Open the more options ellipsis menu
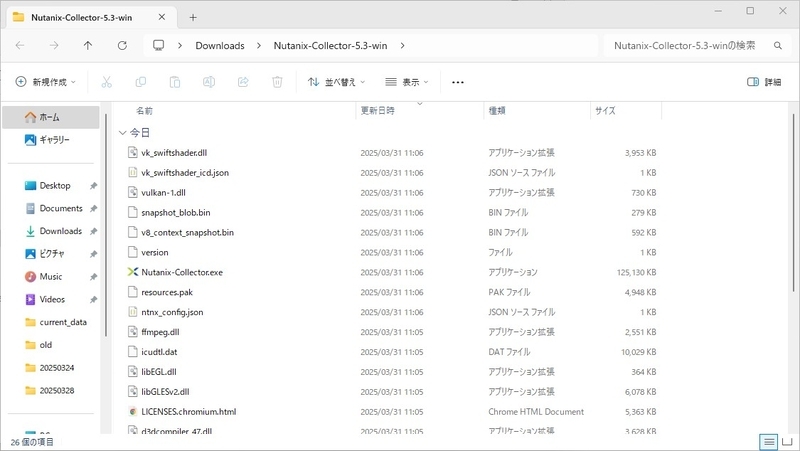The height and width of the screenshot is (451, 800). 458,82
